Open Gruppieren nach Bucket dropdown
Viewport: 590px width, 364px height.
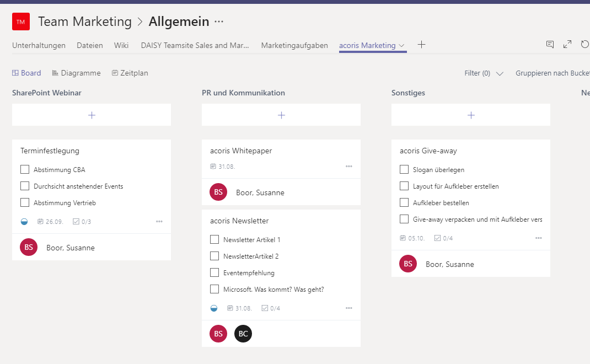553,73
